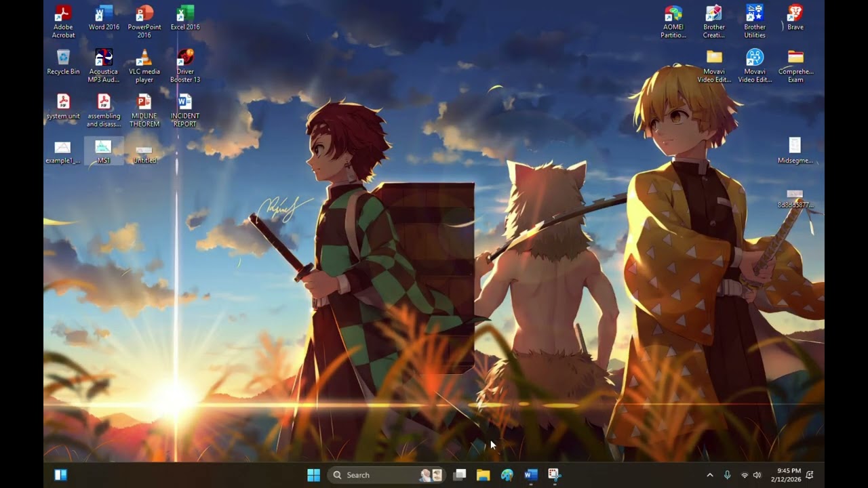The width and height of the screenshot is (868, 488).
Task: Select the MIDLINE THEOREM PowerPoint file
Action: click(x=144, y=110)
